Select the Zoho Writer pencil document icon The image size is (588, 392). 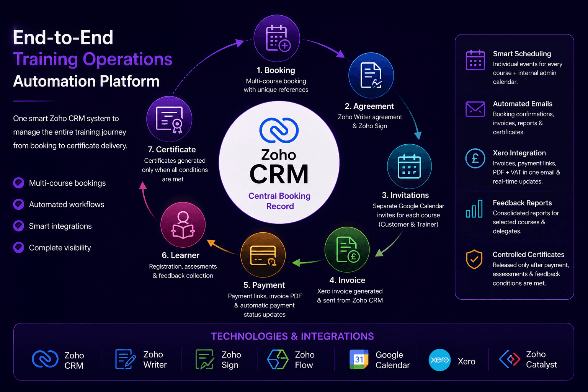click(x=126, y=359)
